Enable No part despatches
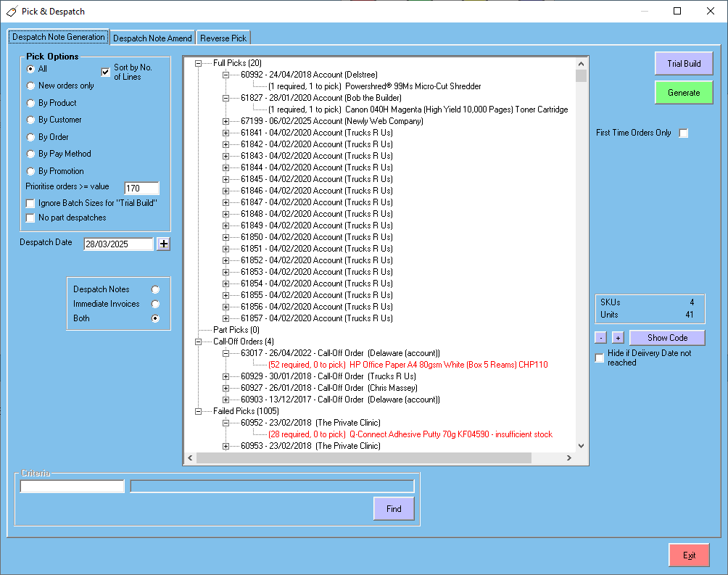Screen dimensions: 728x575 30,218
